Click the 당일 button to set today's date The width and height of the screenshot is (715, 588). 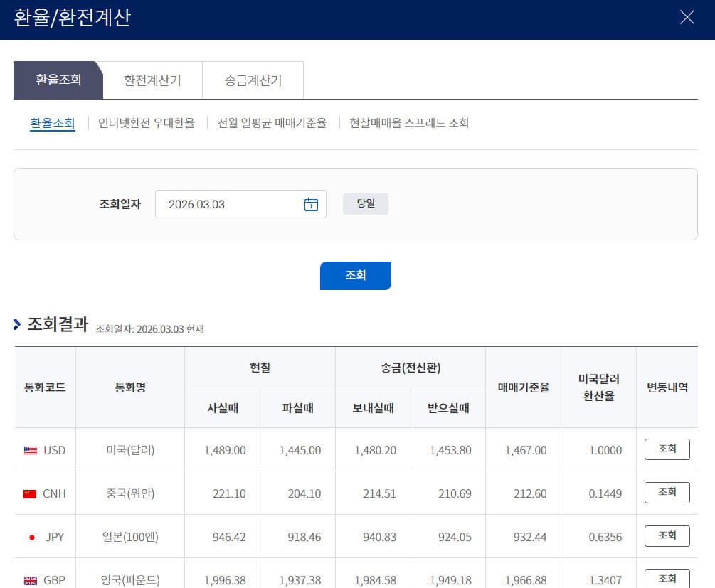coord(365,203)
